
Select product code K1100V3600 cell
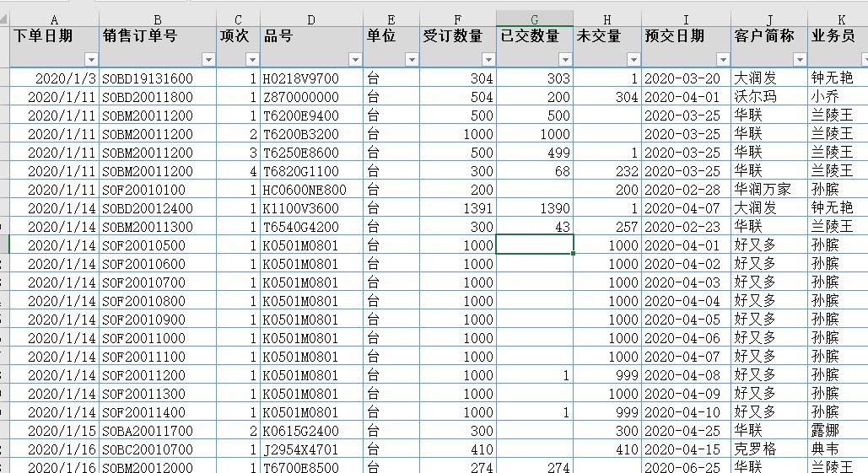pos(311,208)
